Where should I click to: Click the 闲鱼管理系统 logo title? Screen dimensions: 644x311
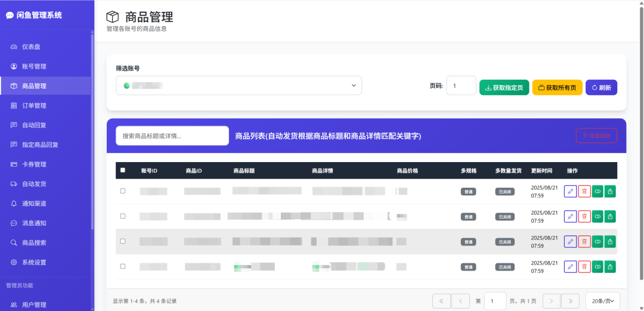34,15
